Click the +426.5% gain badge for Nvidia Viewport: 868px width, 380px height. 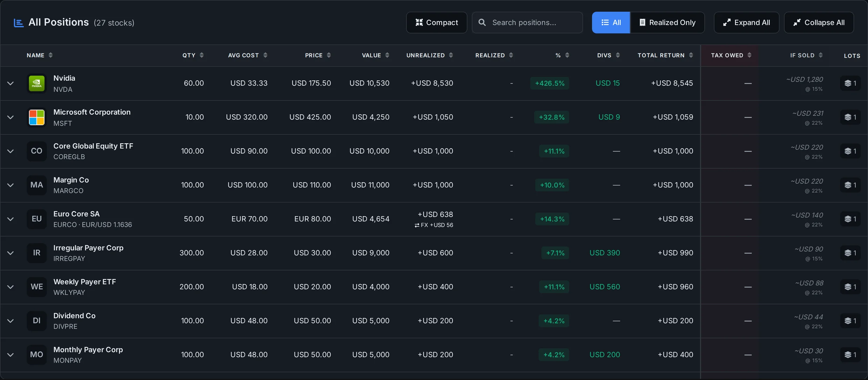tap(549, 83)
